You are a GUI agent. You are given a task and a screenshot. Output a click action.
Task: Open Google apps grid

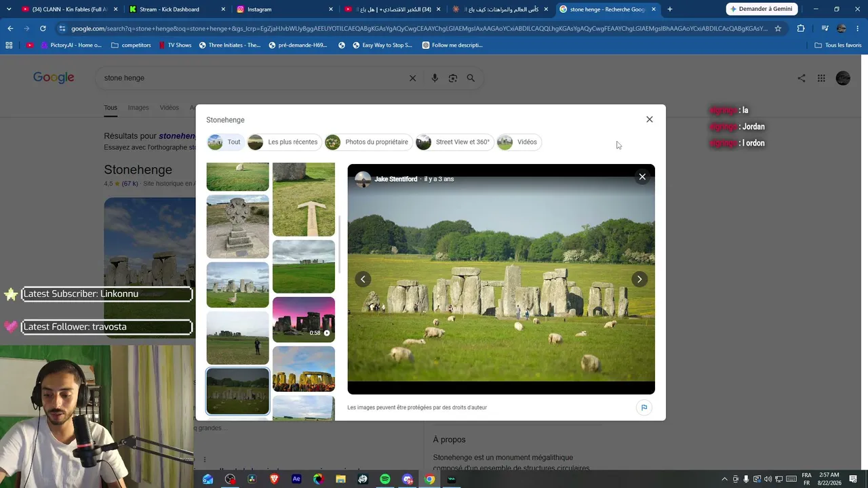821,78
